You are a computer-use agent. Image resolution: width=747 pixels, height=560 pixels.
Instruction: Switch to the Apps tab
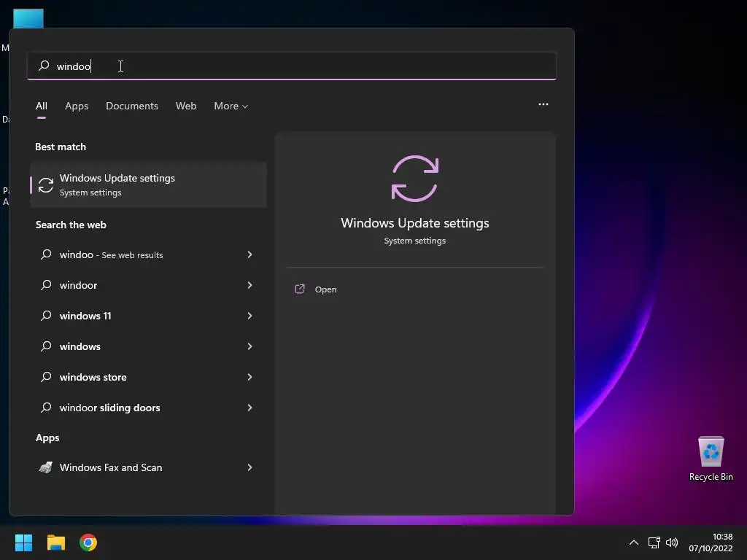[77, 106]
